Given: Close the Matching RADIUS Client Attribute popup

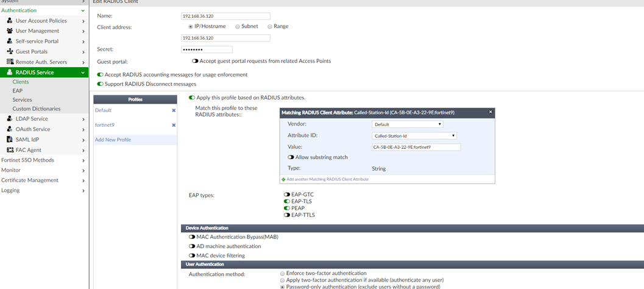Looking at the screenshot, I should pyautogui.click(x=490, y=112).
